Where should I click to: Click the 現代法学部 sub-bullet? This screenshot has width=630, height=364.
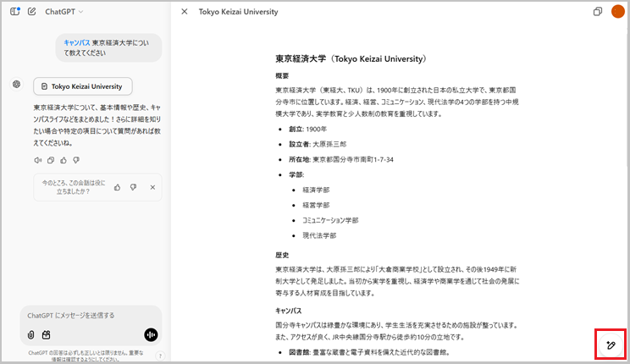point(319,235)
